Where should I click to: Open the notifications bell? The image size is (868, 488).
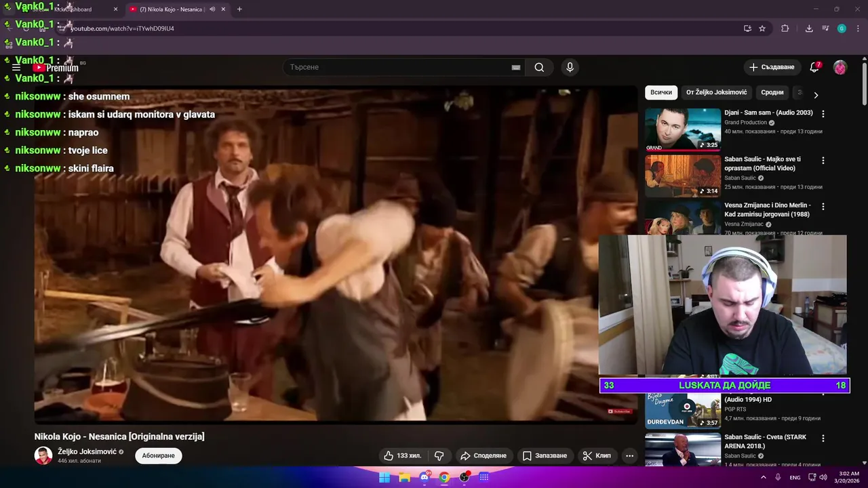point(814,67)
